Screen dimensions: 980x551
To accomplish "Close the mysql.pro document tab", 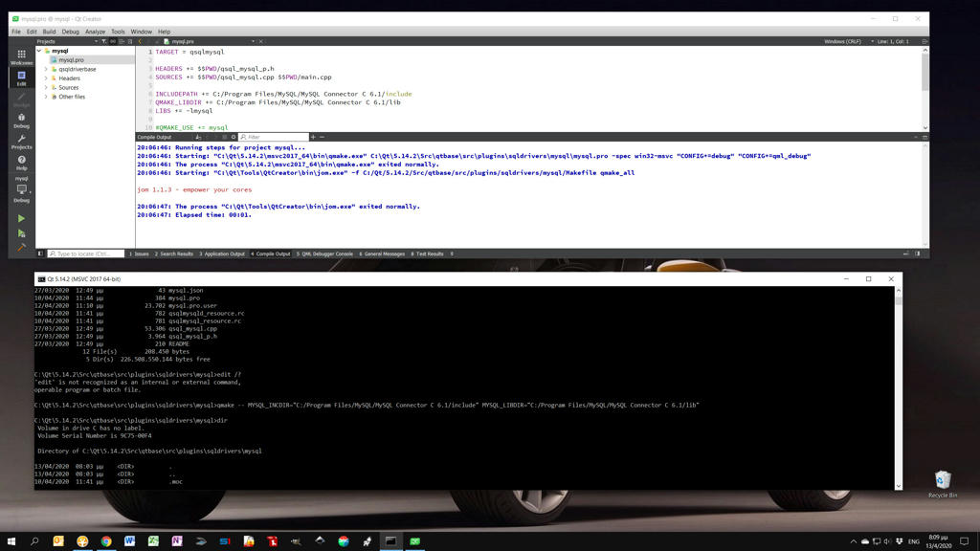I will 260,41.
